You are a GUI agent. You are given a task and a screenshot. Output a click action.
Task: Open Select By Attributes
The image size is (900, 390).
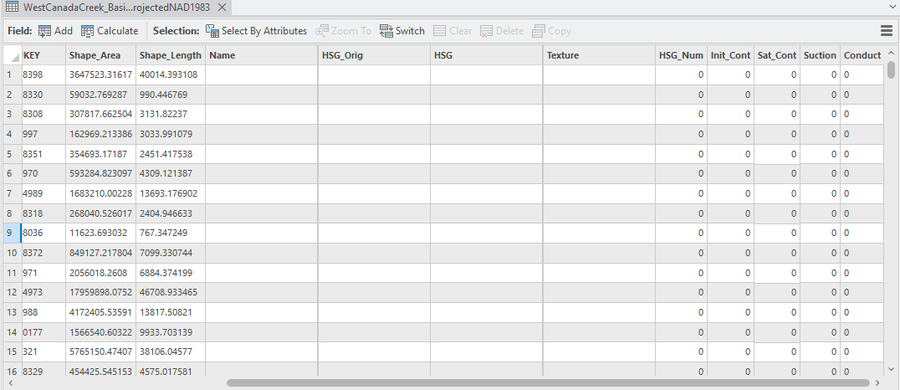tap(256, 31)
